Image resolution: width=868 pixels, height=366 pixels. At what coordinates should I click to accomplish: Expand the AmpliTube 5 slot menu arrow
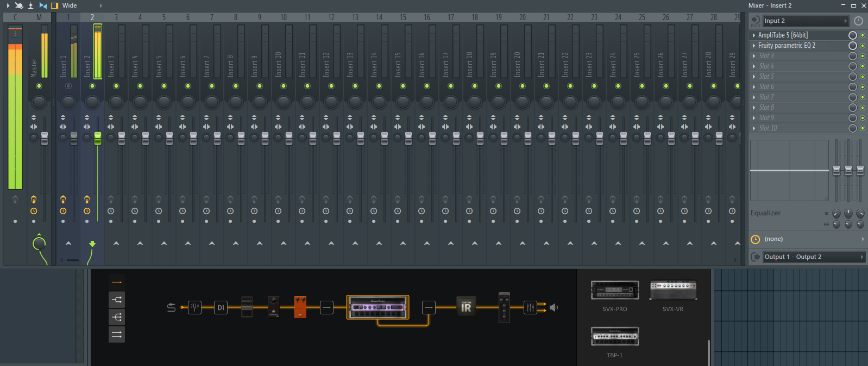click(x=754, y=35)
